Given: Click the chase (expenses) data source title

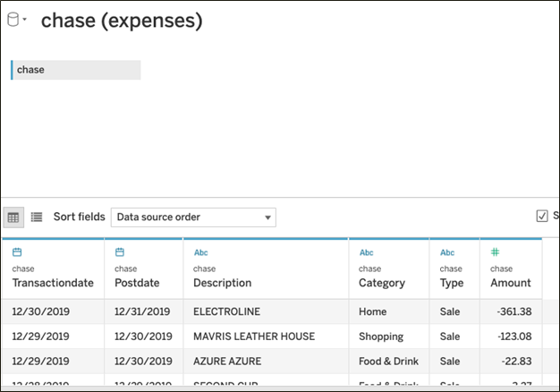Looking at the screenshot, I should pos(122,21).
